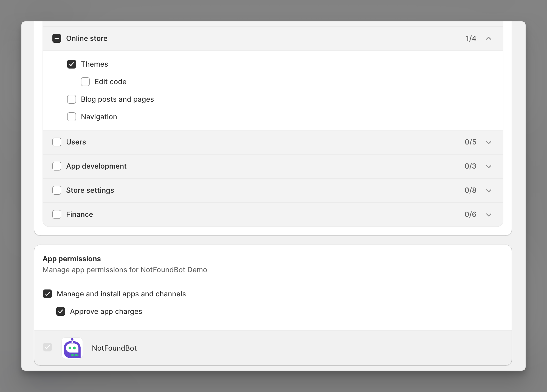
Task: Uncheck the Themes permission
Action: pos(72,64)
